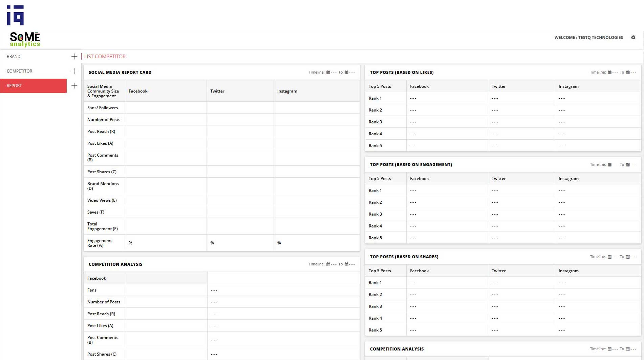Click Rank 5 Instagram cell in Top Posts (Likes)

(x=598, y=145)
